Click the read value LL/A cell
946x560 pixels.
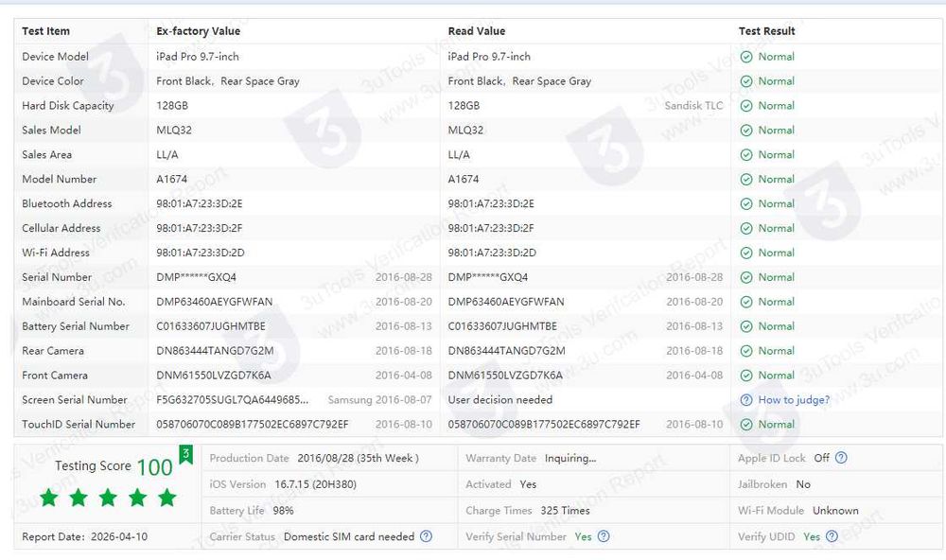459,155
